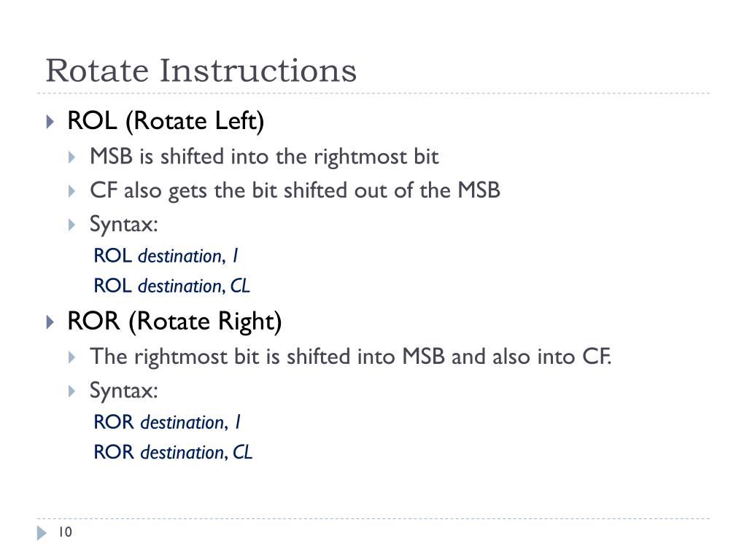Click the bullet before The rightmost bit

click(x=72, y=357)
